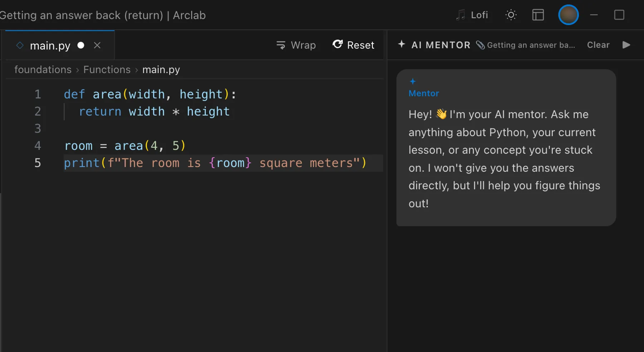Click the main.py breadcrumb
The width and height of the screenshot is (644, 352).
pos(161,70)
